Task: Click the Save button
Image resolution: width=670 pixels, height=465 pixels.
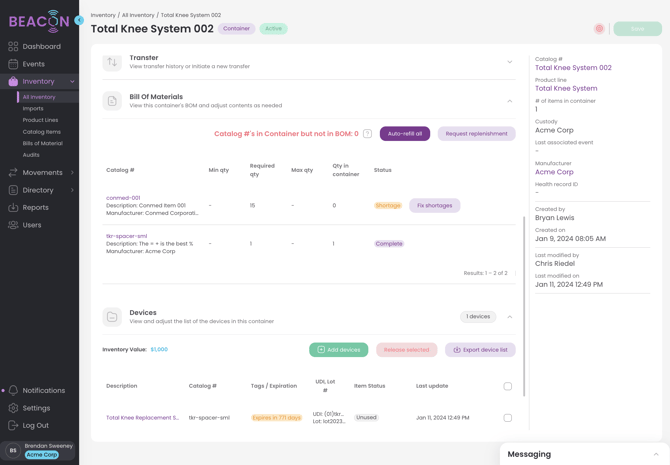Action: (x=638, y=29)
